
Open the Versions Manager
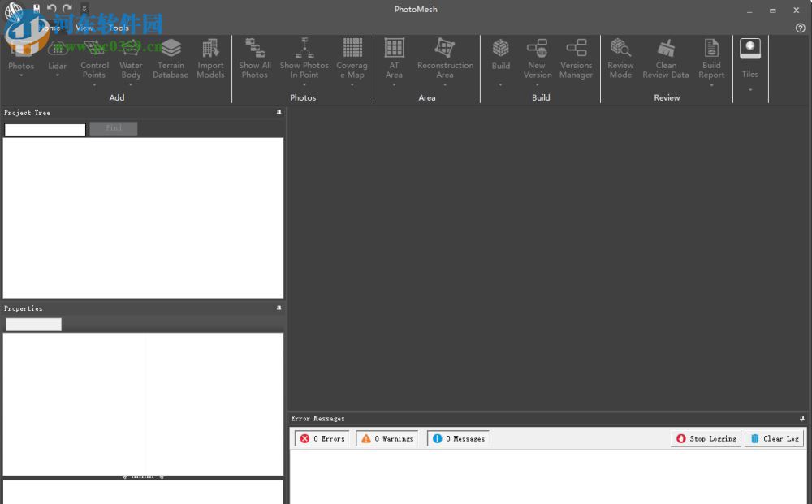[576, 57]
